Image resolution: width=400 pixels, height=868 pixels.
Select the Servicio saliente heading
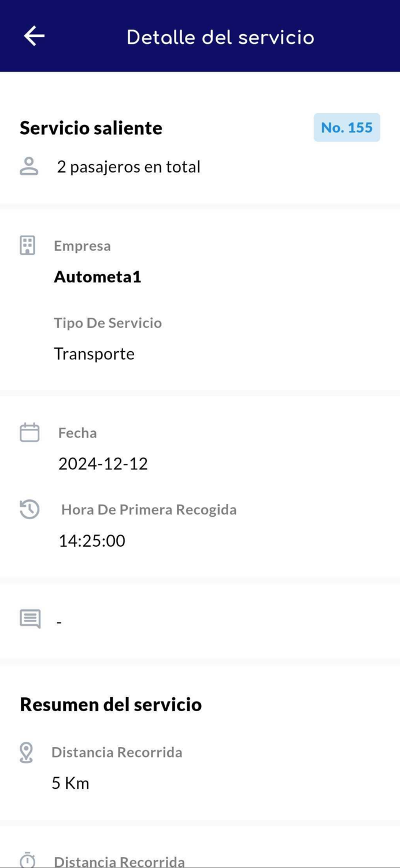90,127
